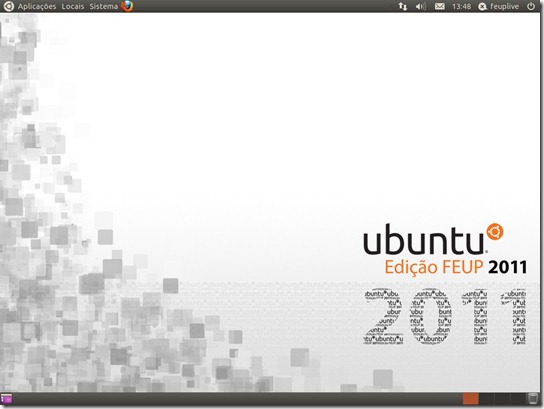The height and width of the screenshot is (409, 544).
Task: Click the chat status icon next to feuplive
Action: [482, 7]
